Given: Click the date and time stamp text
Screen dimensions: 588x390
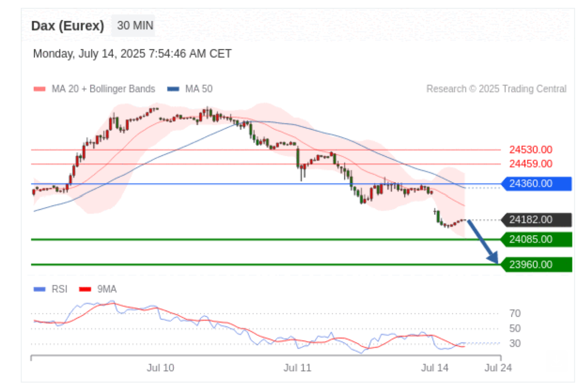Looking at the screenshot, I should (x=132, y=54).
